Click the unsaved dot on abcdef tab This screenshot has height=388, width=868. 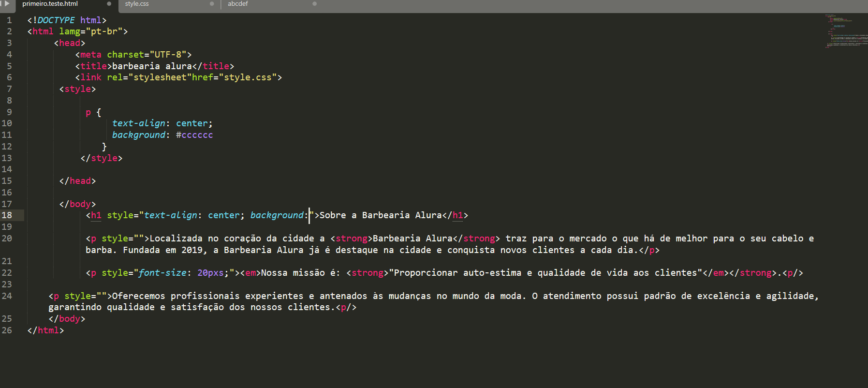point(315,4)
